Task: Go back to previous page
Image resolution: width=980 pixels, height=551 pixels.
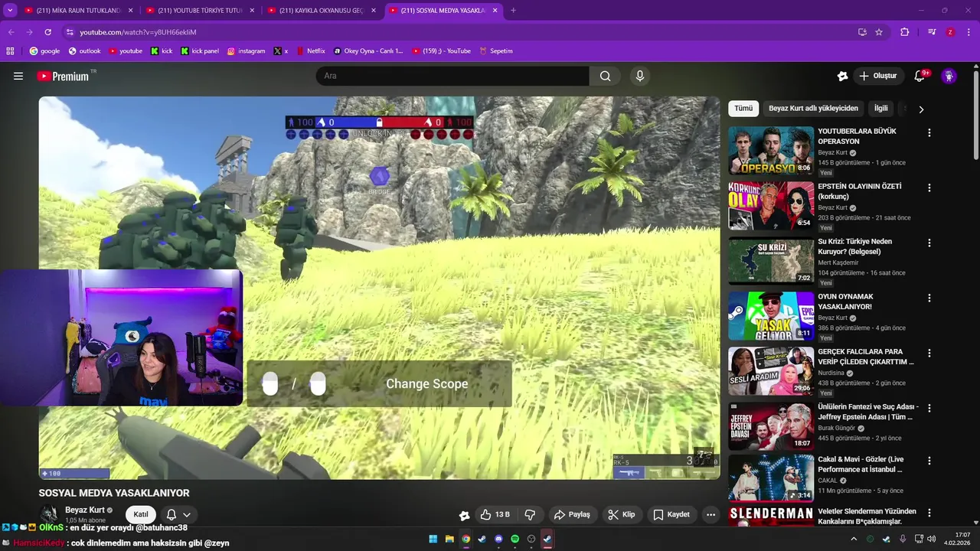Action: pos(11,32)
